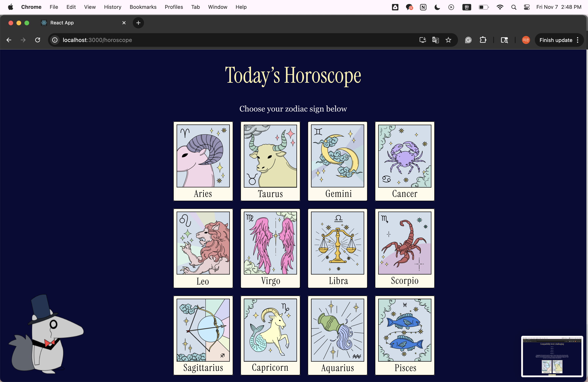
Task: View site information icon in address bar
Action: click(x=55, y=40)
